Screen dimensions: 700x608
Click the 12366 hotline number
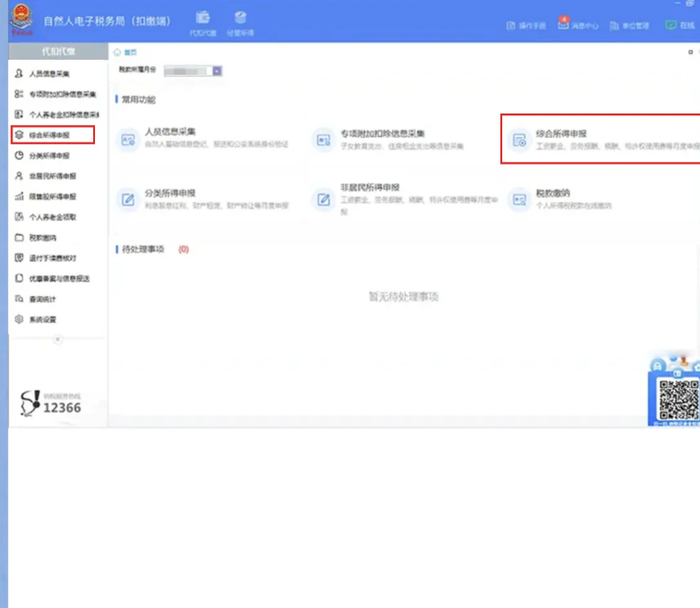(62, 407)
